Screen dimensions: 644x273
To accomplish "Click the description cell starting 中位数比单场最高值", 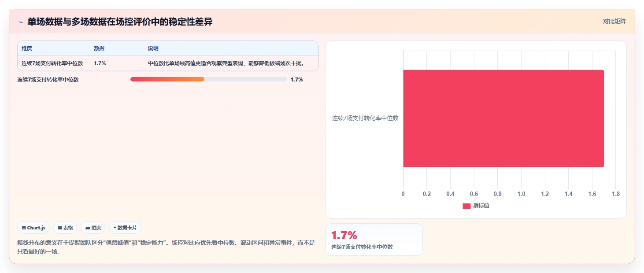I will coord(226,63).
